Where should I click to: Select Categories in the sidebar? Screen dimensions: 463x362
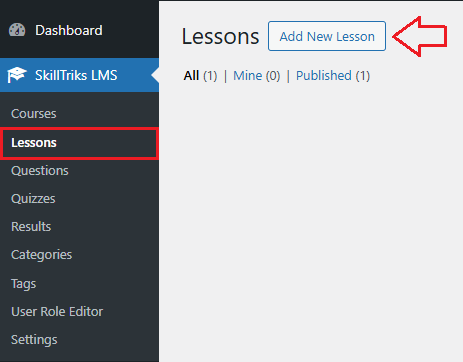41,255
